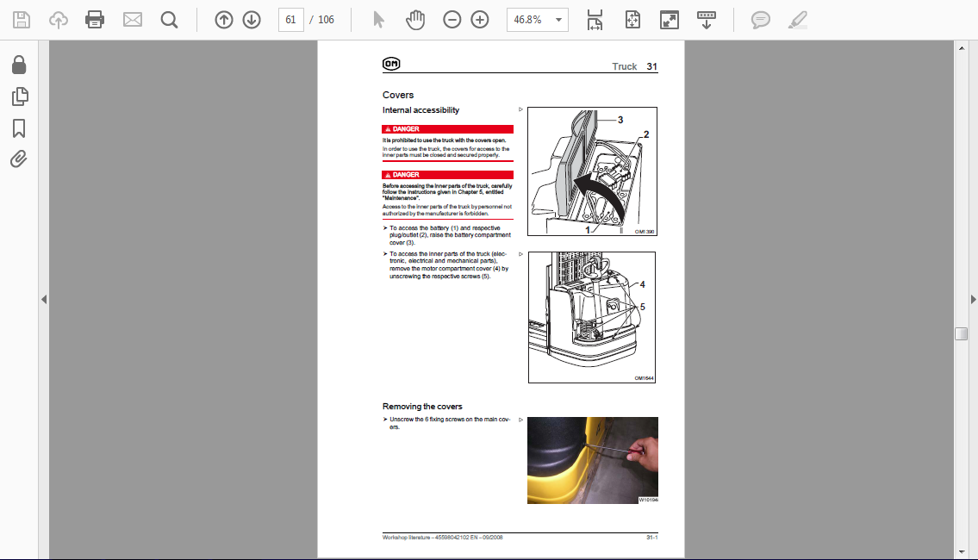
Task: Click the Save file icon
Action: [22, 20]
